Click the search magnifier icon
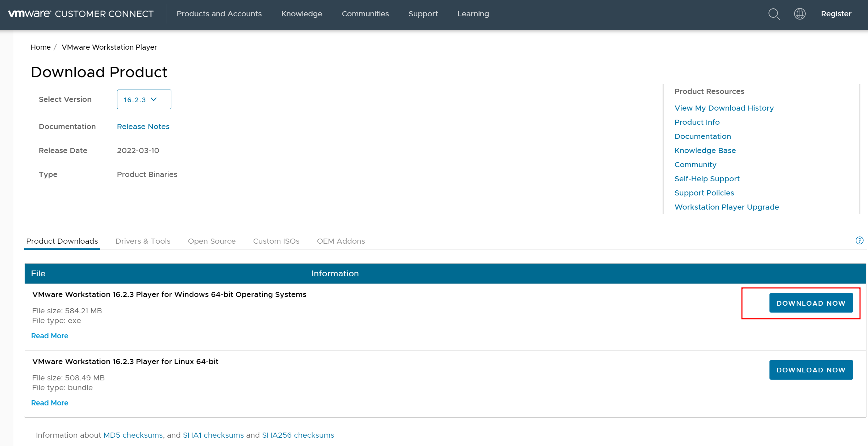This screenshot has height=446, width=868. [774, 14]
